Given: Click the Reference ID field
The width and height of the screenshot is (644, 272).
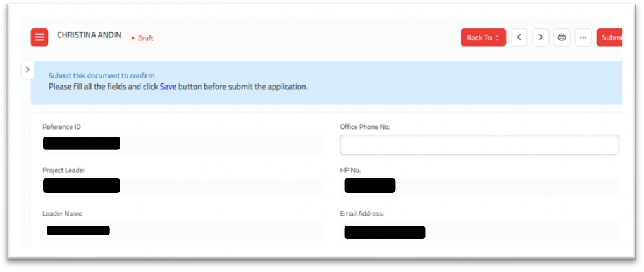Looking at the screenshot, I should click(x=182, y=145).
